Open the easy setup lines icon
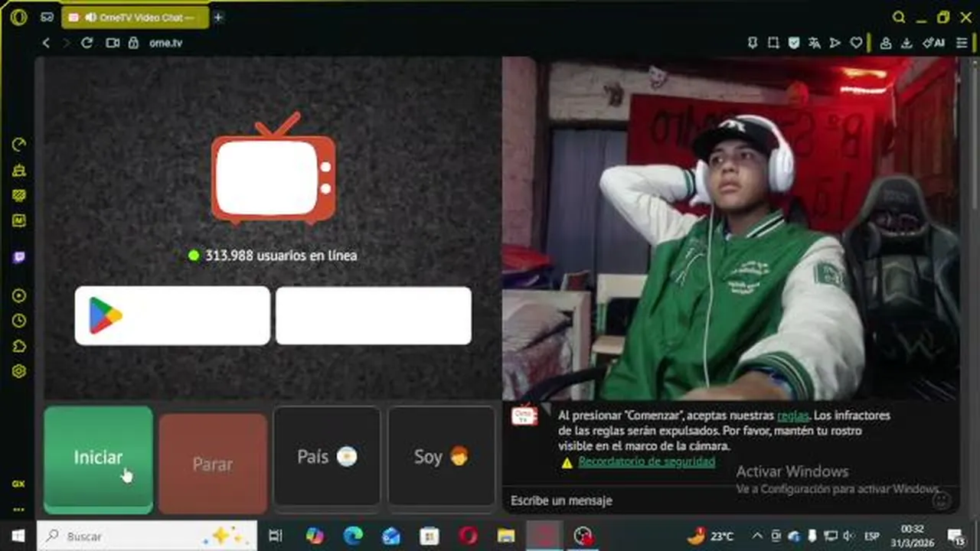The image size is (980, 551). (962, 43)
